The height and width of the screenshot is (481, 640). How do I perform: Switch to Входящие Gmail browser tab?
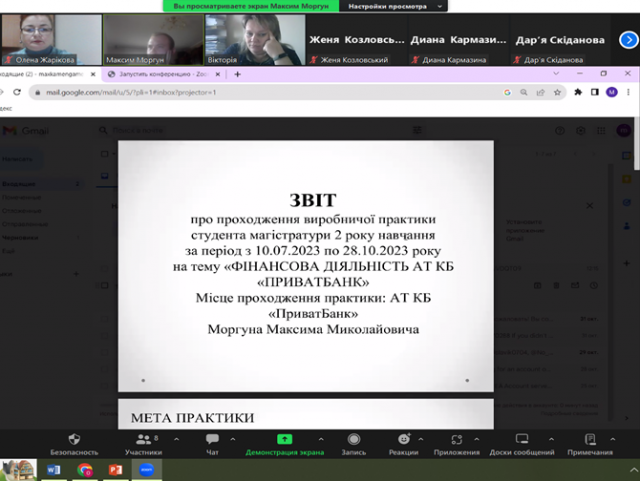click(x=43, y=74)
